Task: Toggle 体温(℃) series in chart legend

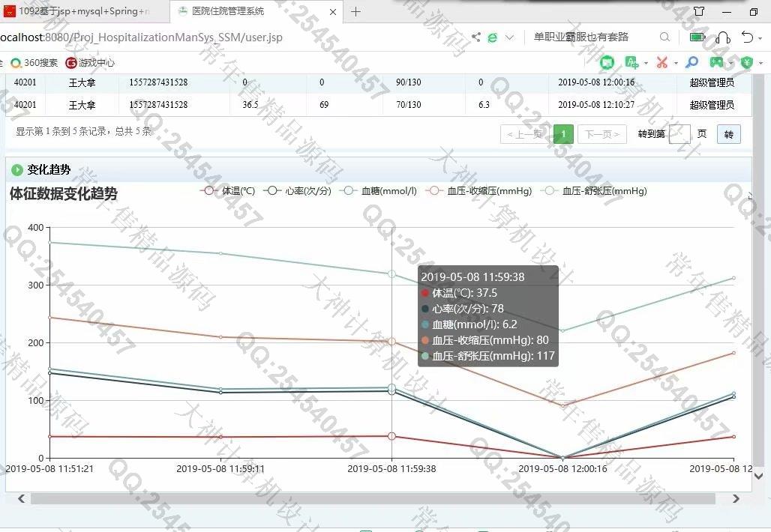Action: coord(229,191)
